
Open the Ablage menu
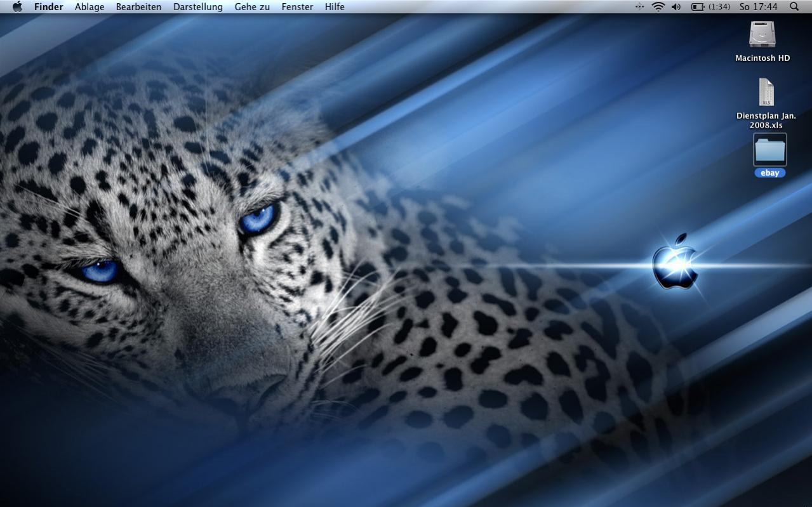[x=90, y=6]
